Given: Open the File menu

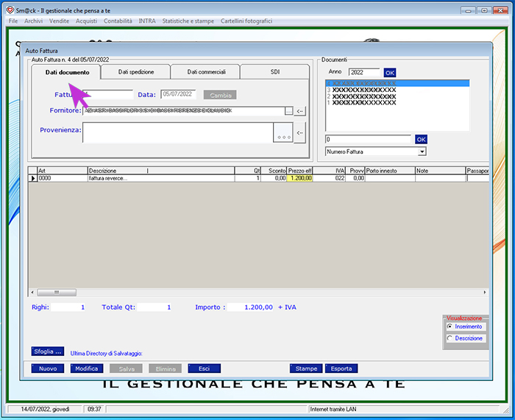Looking at the screenshot, I should pyautogui.click(x=13, y=21).
